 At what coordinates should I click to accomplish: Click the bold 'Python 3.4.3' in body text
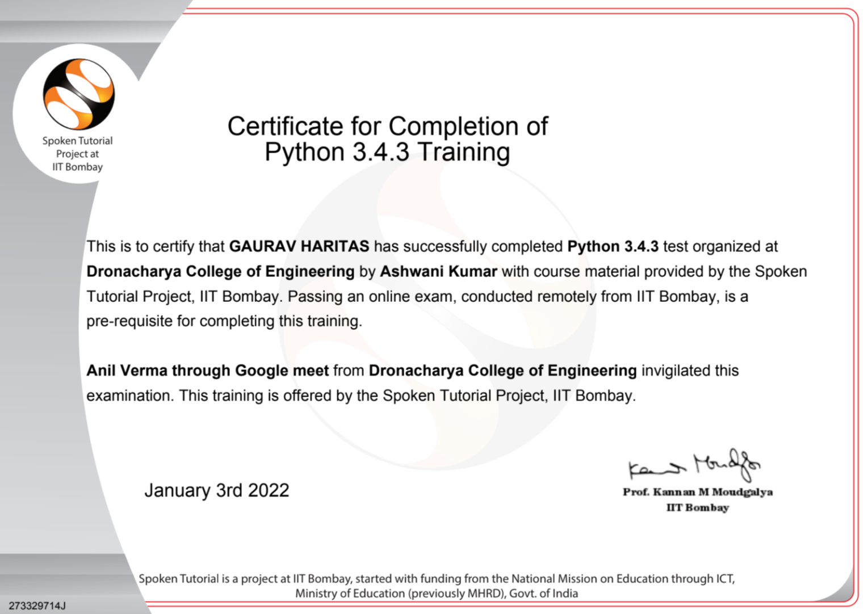(x=613, y=246)
